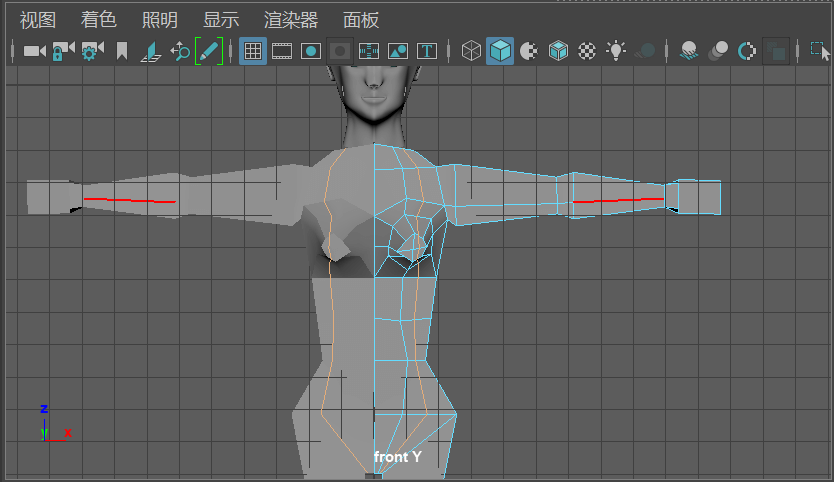Toggle the Film Gate icon
This screenshot has height=482, width=834.
click(282, 51)
